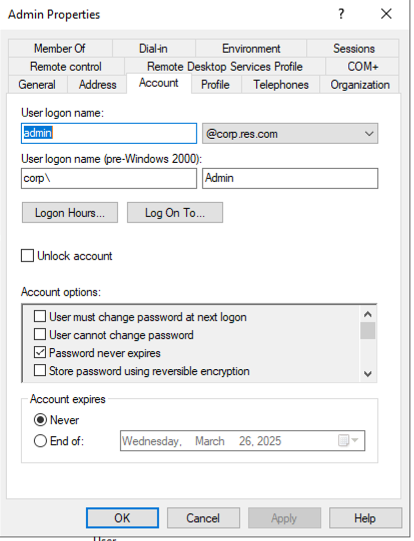Click the scroll up arrow in Account options
Screen dimensions: 414x541
[368, 314]
